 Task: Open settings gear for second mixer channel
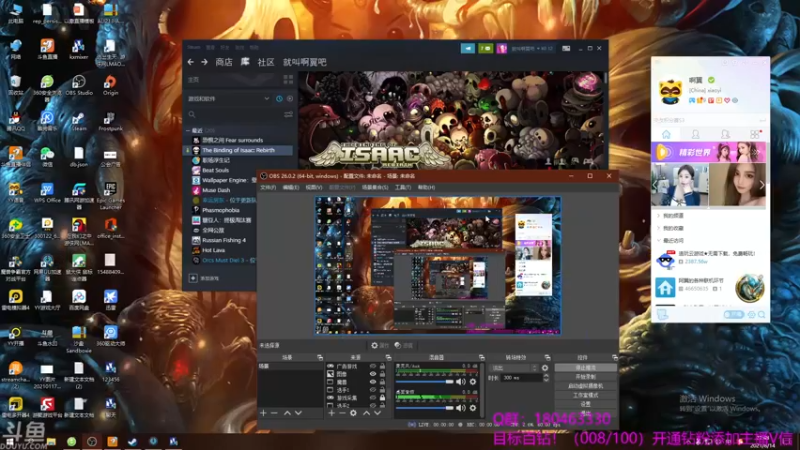[473, 408]
